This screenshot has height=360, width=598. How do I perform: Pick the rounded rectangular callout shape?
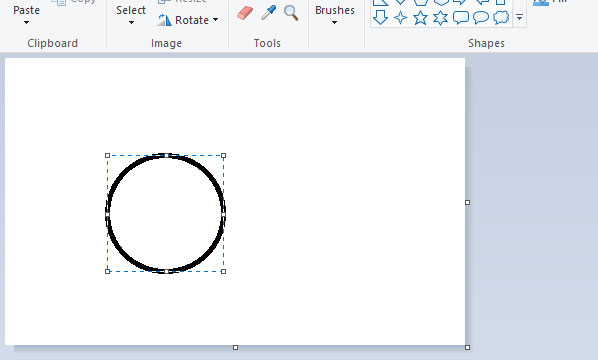(x=461, y=18)
